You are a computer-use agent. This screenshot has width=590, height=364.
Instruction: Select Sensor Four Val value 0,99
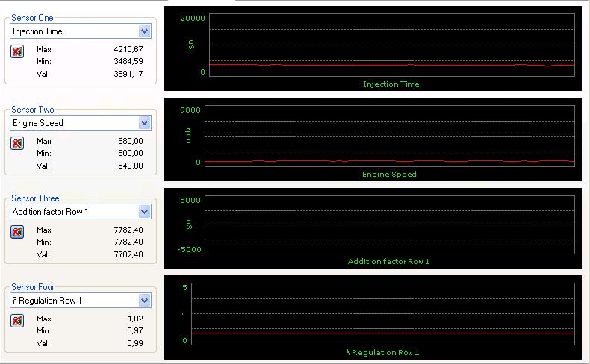click(x=135, y=343)
